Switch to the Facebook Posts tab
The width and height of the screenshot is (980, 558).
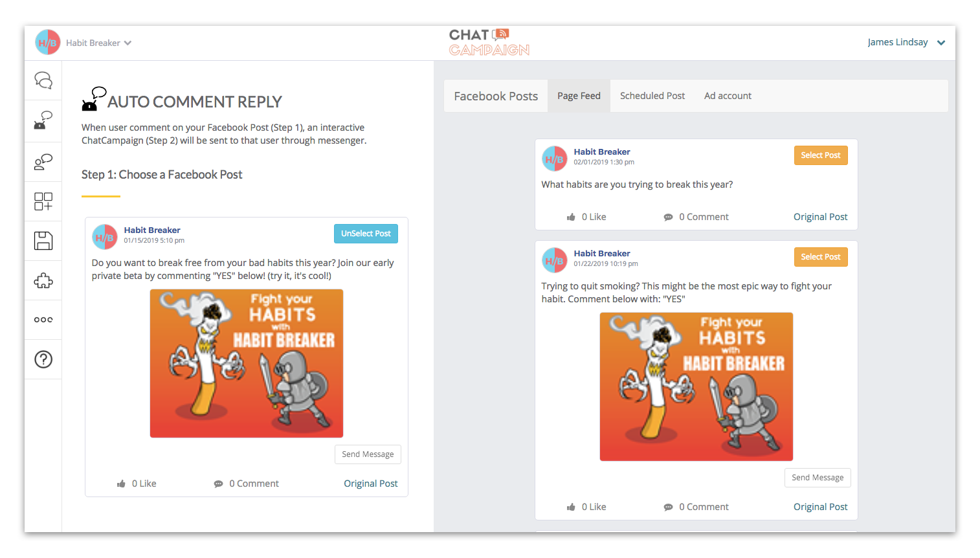(x=496, y=96)
